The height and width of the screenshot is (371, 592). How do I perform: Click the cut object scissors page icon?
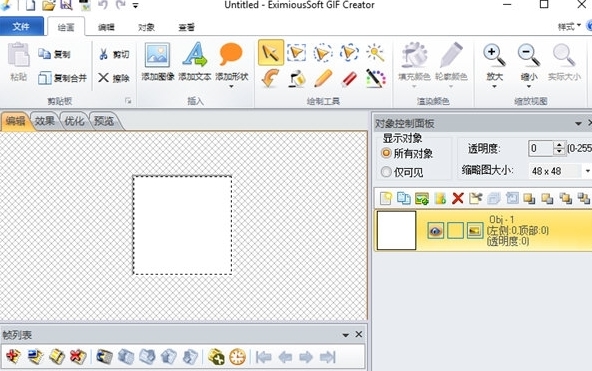(x=476, y=198)
